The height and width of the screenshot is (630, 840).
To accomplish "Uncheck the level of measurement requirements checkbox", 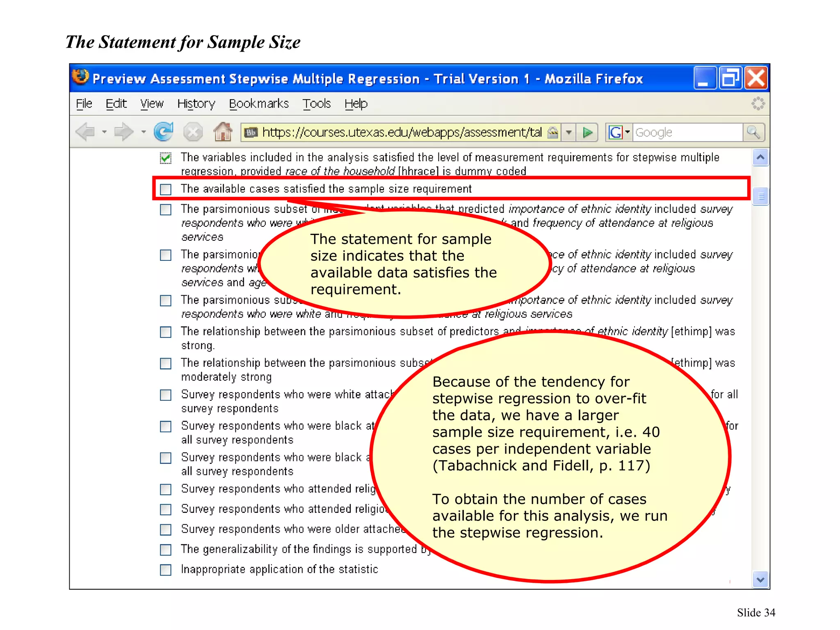I will [x=166, y=158].
